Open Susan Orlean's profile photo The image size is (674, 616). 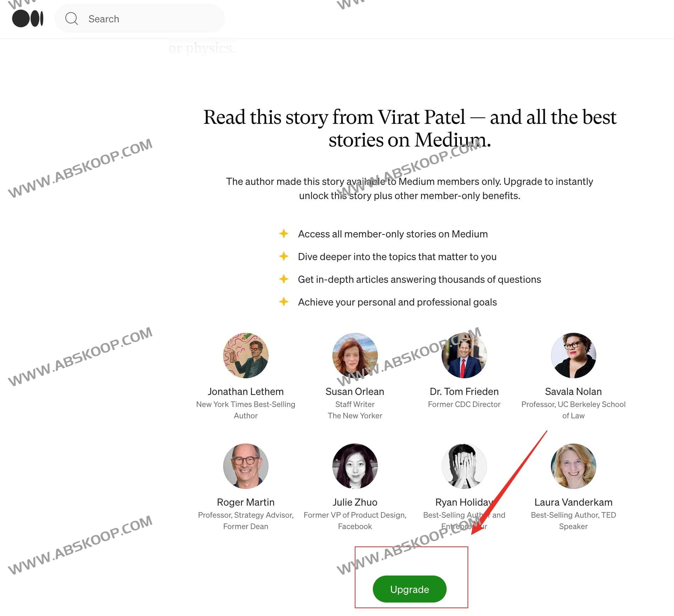[x=355, y=355]
